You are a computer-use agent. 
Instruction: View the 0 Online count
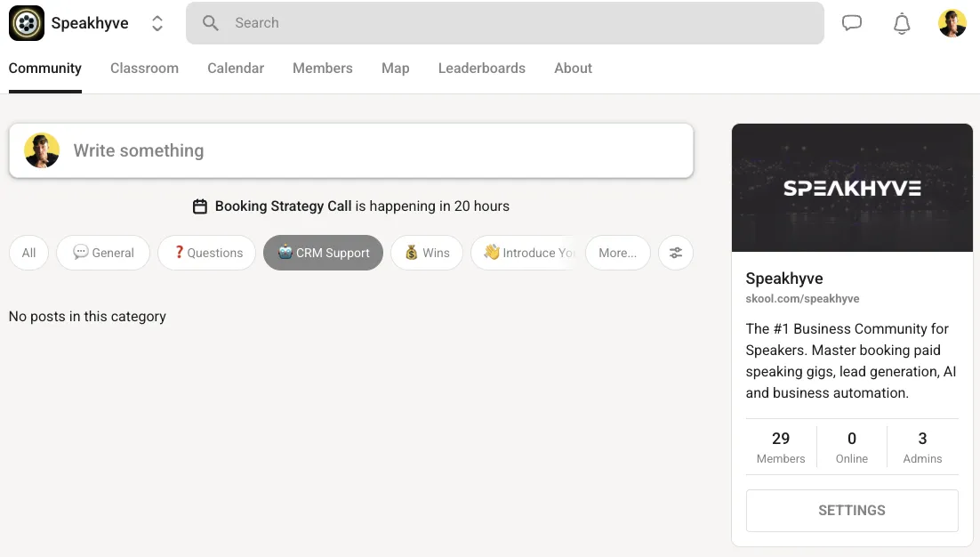pyautogui.click(x=851, y=447)
